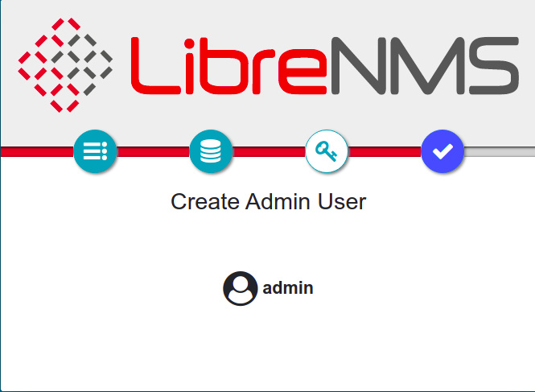Go to the finish install checkmark step
This screenshot has height=392, width=535.
pyautogui.click(x=442, y=151)
